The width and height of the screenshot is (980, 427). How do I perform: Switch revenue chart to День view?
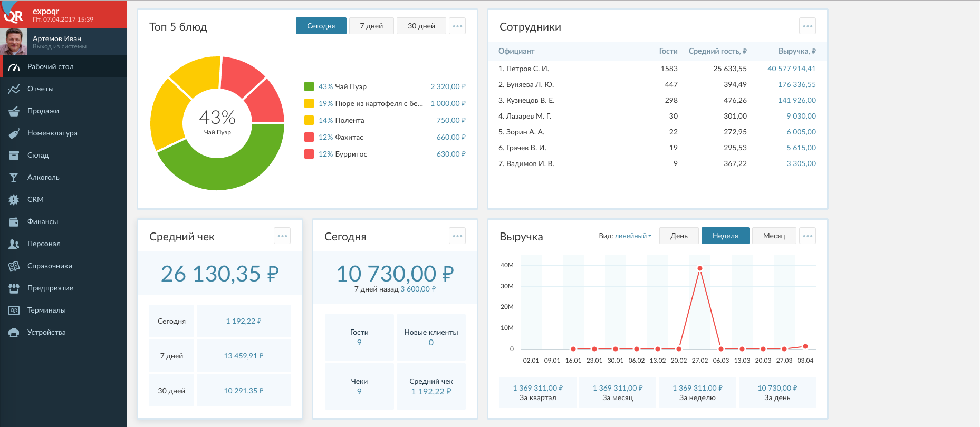[x=679, y=236]
